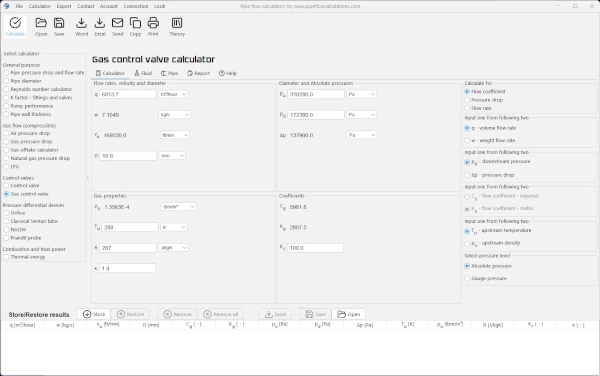This screenshot has width=600, height=376.
Task: Select Thermal energy calculator
Action: click(24, 257)
